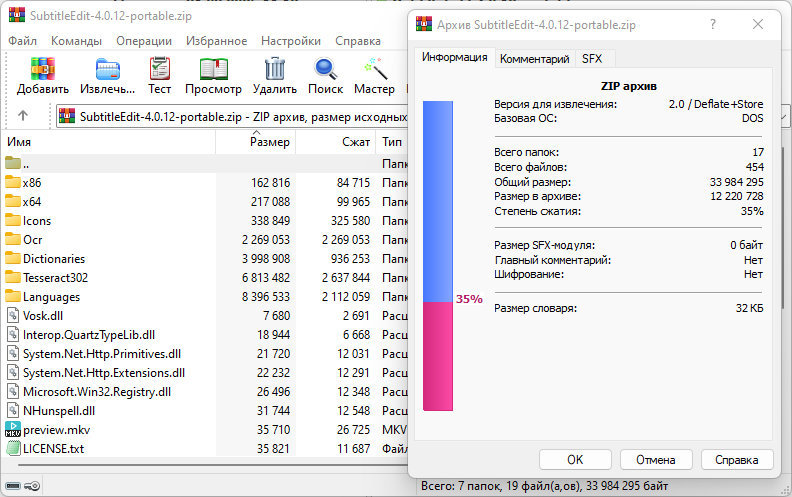Image resolution: width=792 pixels, height=497 pixels.
Task: Sort the list by Размер column header
Action: coord(256,142)
